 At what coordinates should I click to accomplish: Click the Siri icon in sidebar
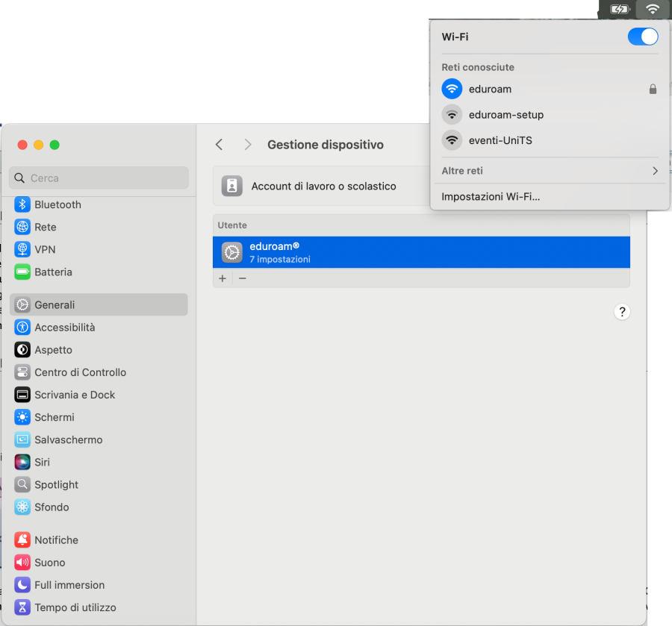[x=22, y=462]
